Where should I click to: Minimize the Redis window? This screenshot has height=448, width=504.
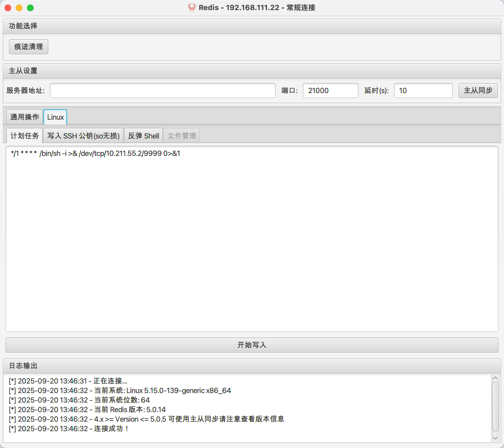tap(19, 8)
